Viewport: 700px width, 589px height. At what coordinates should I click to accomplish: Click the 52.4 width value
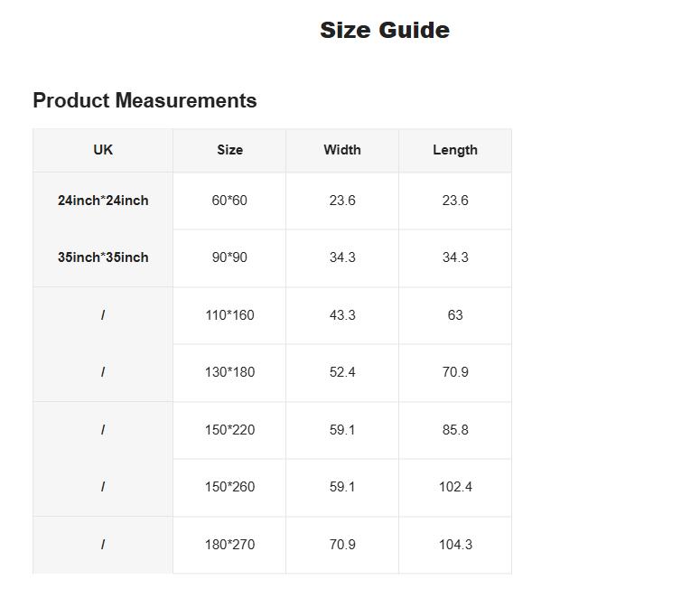tap(342, 372)
